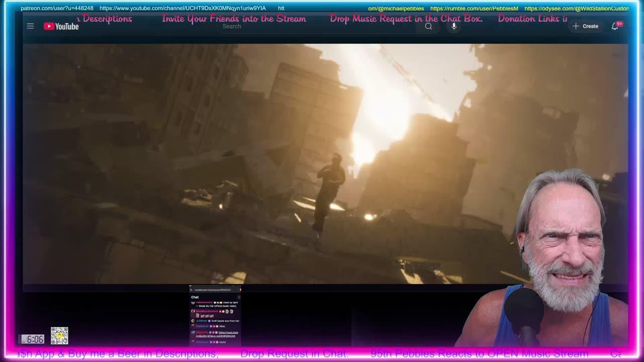Open the youtu.be link in chat
The width and height of the screenshot is (644, 362).
217,334
